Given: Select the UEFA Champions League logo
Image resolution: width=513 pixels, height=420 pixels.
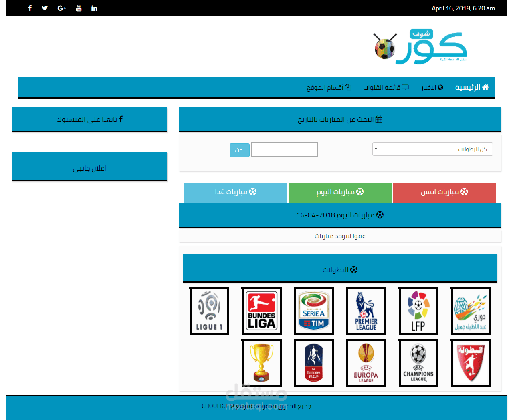Looking at the screenshot, I should point(418,363).
